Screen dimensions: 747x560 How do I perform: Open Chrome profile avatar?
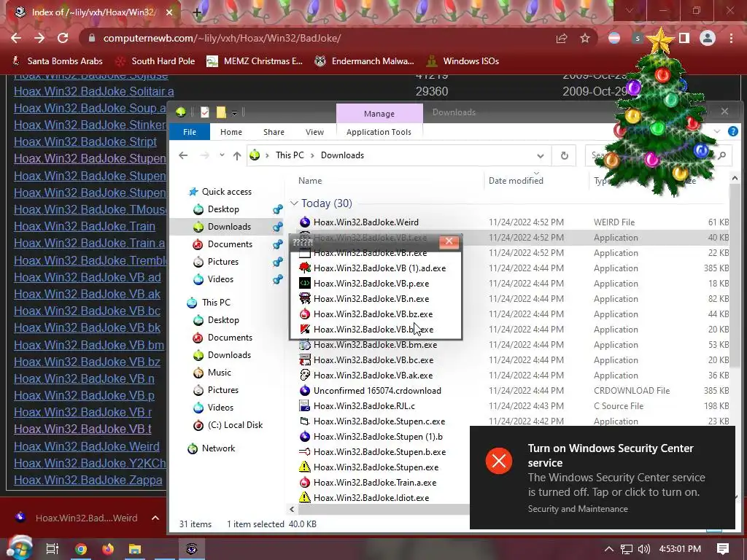pyautogui.click(x=708, y=38)
